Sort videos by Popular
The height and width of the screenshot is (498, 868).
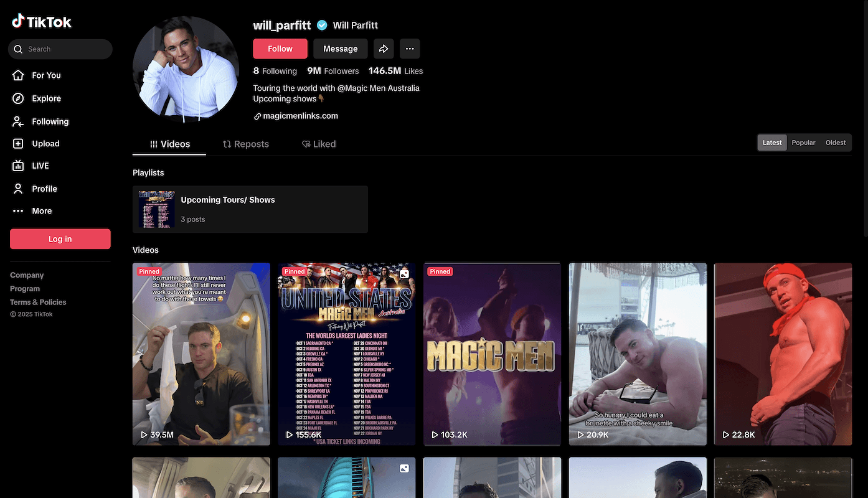click(x=803, y=143)
